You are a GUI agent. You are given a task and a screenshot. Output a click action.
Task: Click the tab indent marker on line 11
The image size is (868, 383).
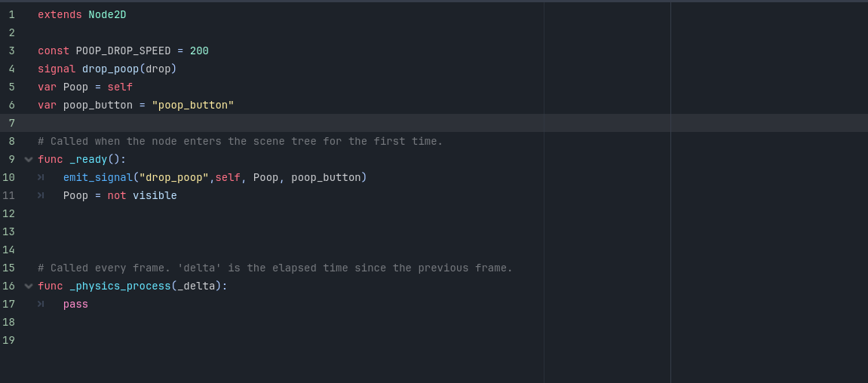41,195
